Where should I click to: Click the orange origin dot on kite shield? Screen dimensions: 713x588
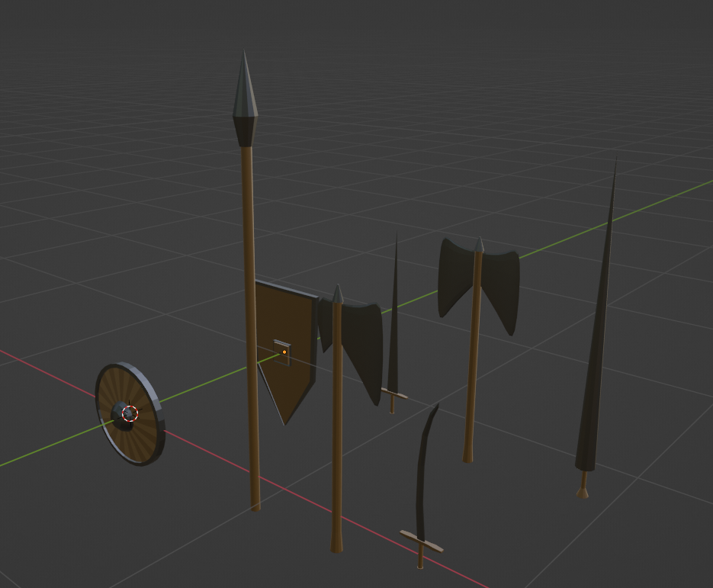click(284, 352)
